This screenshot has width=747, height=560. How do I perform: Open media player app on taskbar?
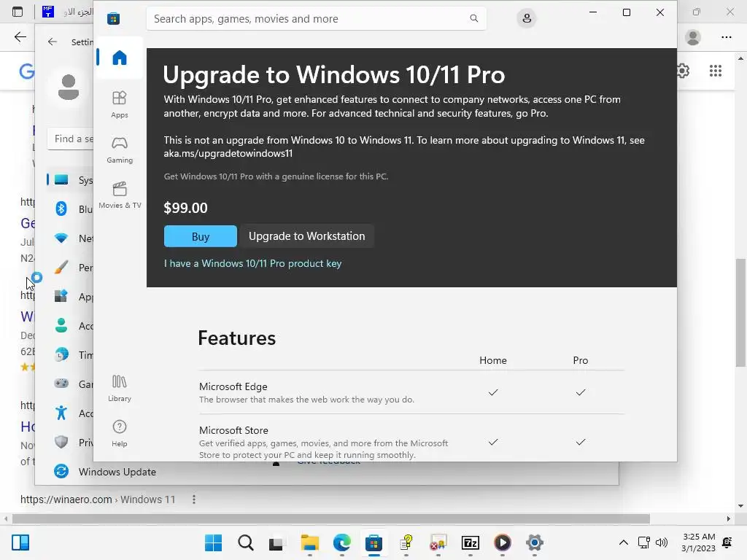coord(503,542)
